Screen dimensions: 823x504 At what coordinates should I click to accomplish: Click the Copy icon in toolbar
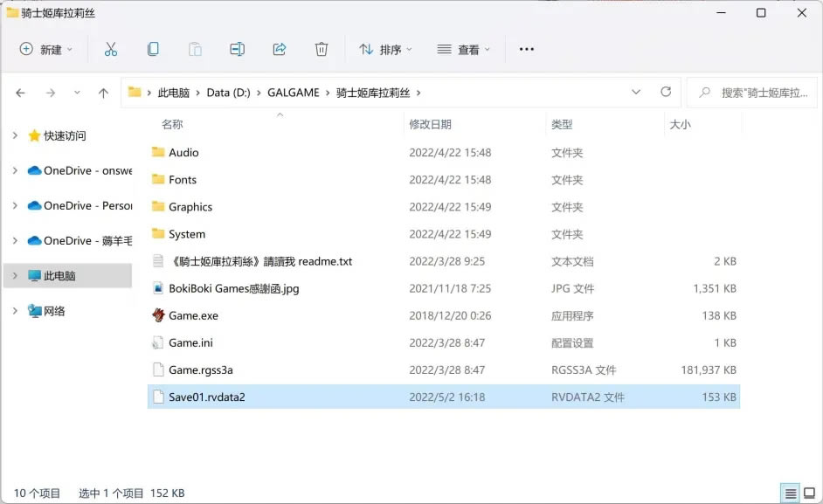tap(153, 50)
